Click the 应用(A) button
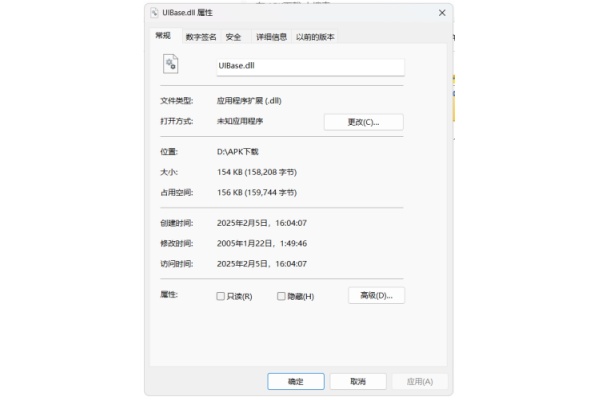Screen dimensions: 600x400 [x=413, y=381]
